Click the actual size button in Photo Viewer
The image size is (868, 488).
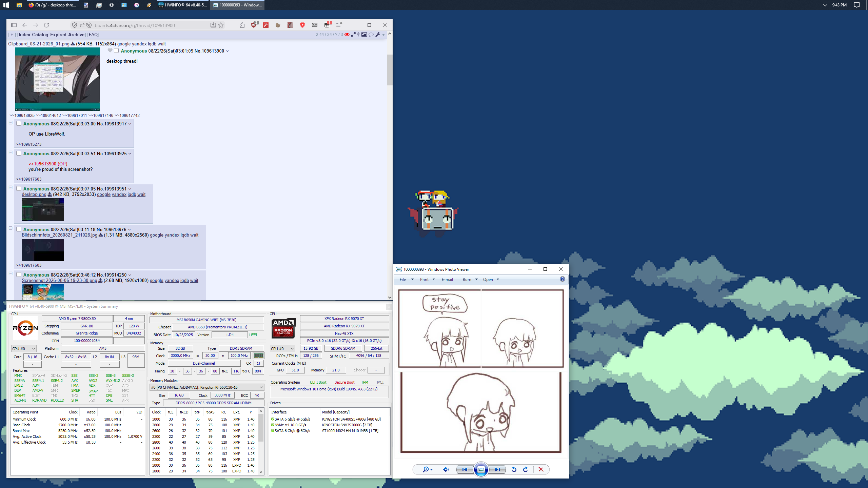[446, 469]
